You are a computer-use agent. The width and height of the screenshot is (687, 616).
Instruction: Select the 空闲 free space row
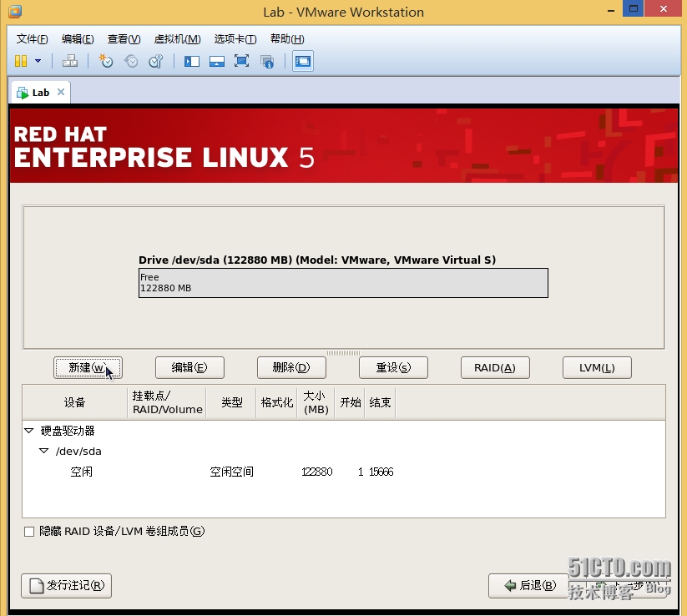coord(344,472)
